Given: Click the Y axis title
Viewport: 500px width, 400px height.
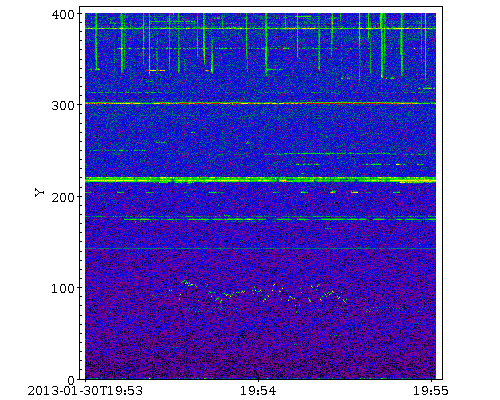Looking at the screenshot, I should tap(40, 192).
